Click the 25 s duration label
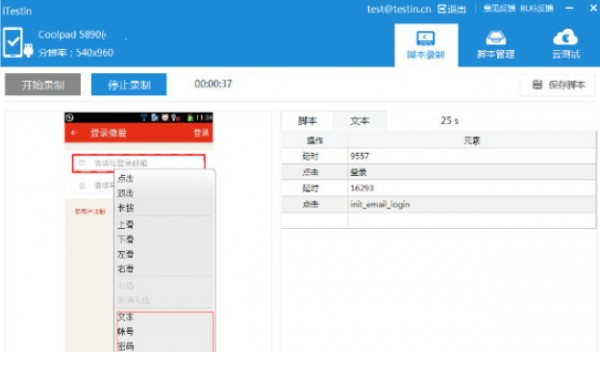Viewport: 600px width, 366px height. click(x=450, y=121)
